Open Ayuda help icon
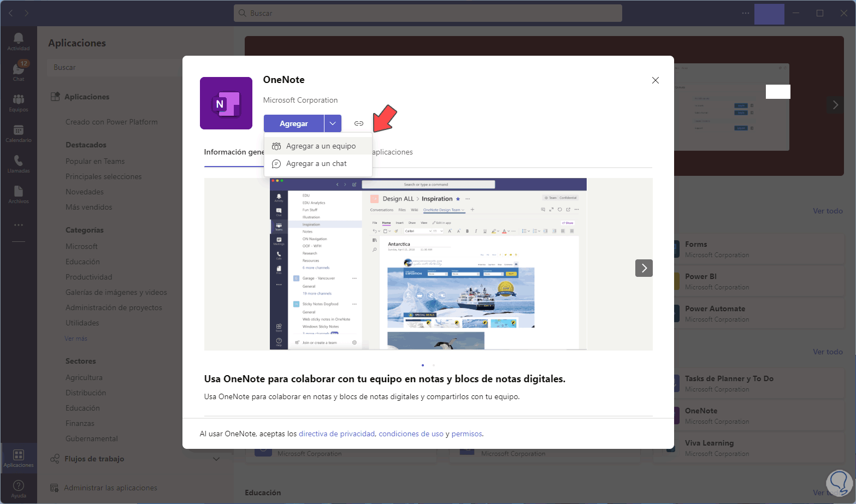The width and height of the screenshot is (856, 504). pyautogui.click(x=19, y=488)
